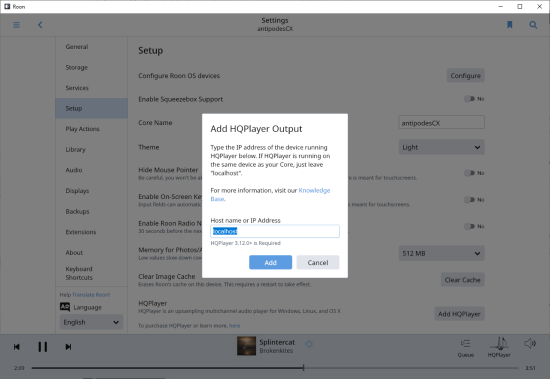Select Backups in settings sidebar

(x=91, y=211)
